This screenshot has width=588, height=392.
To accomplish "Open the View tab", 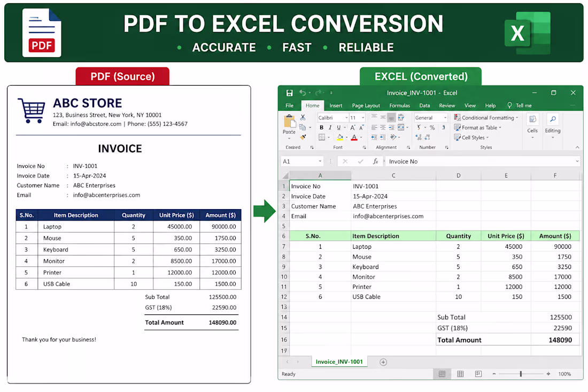I will [x=470, y=105].
